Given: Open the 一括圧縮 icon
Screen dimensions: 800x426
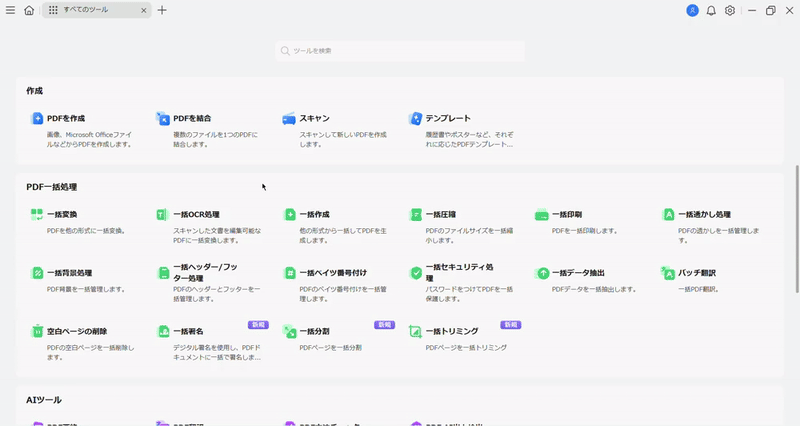Looking at the screenshot, I should 416,215.
